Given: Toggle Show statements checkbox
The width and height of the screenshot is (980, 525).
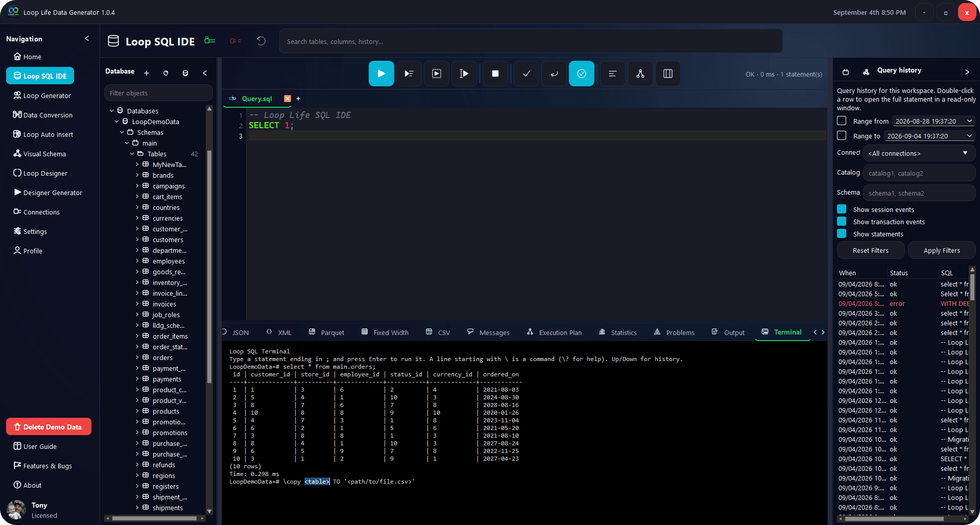Looking at the screenshot, I should pyautogui.click(x=842, y=234).
